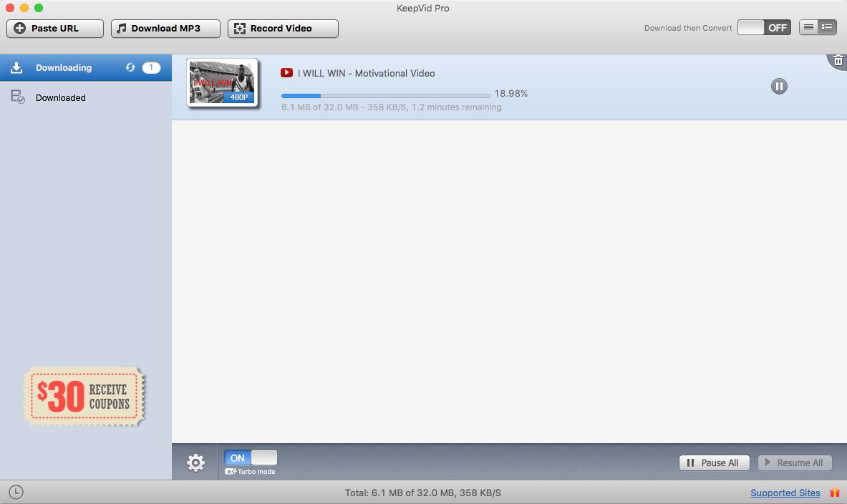847x504 pixels.
Task: Open the Downloaded tab in sidebar
Action: [x=86, y=98]
